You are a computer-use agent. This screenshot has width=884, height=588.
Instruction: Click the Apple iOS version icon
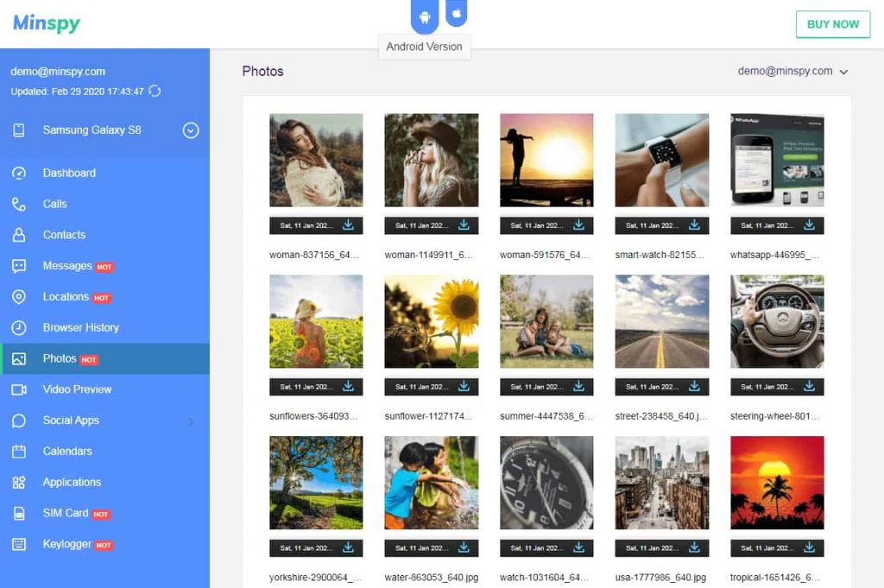457,14
